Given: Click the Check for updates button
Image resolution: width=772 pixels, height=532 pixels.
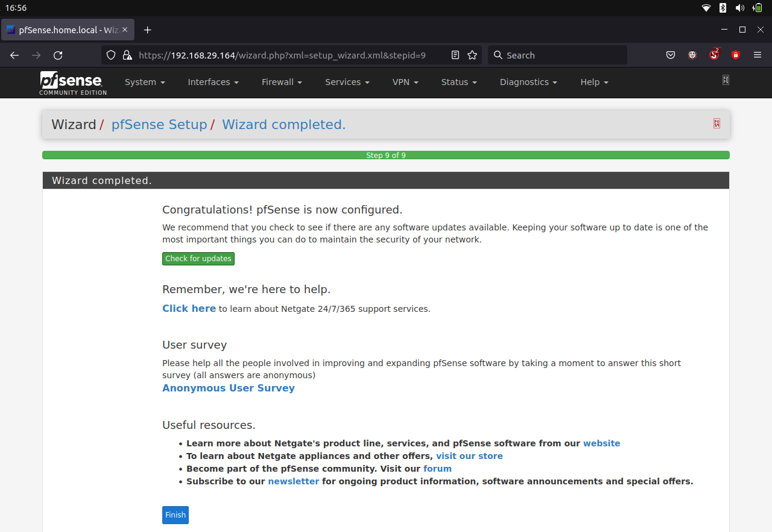Looking at the screenshot, I should coord(198,259).
